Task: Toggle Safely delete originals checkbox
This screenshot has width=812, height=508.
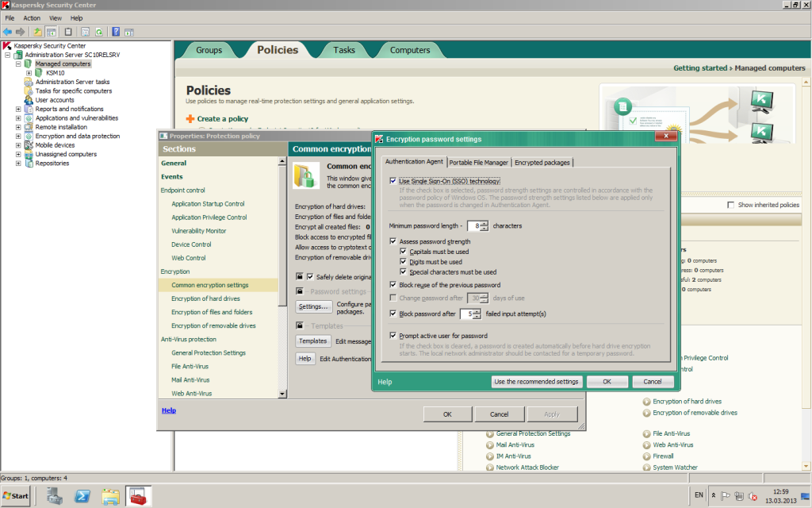Action: (310, 277)
